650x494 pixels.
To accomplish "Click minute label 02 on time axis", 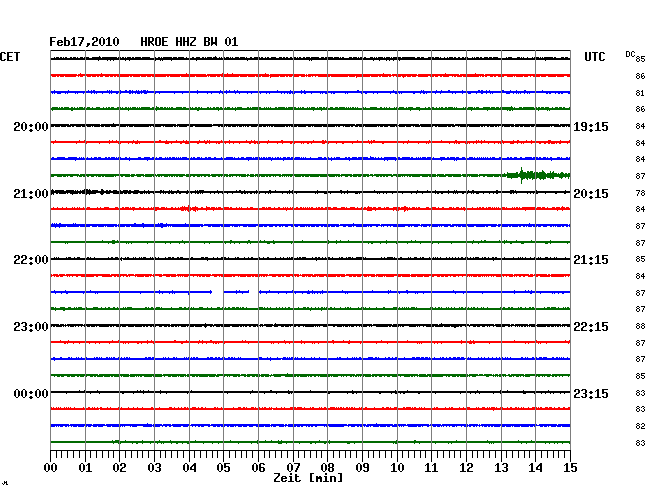I will [x=119, y=468].
